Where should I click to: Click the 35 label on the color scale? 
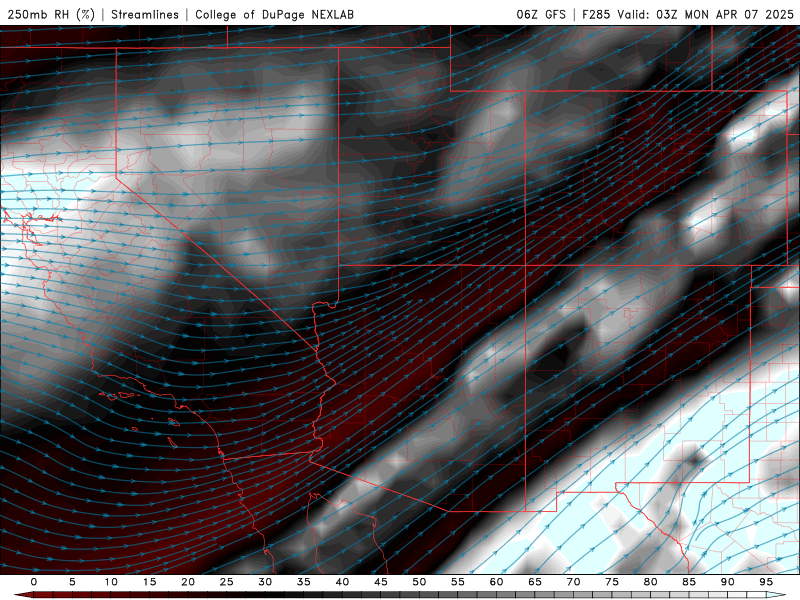pyautogui.click(x=303, y=582)
